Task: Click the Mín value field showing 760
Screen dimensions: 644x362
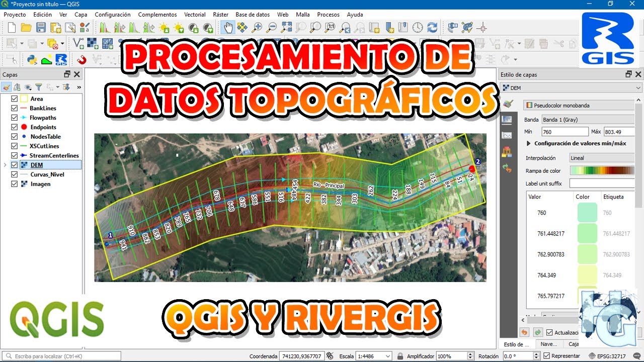Action: point(565,132)
